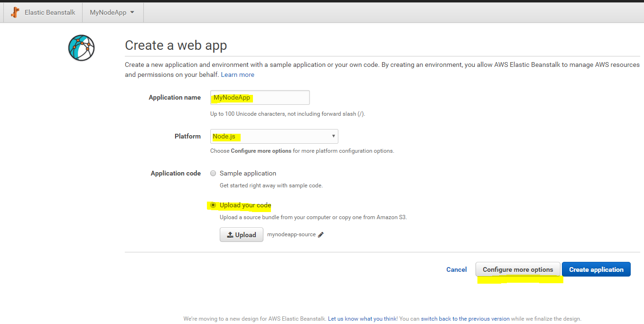Click the mynodeapp-source version label
644x324 pixels.
click(291, 234)
